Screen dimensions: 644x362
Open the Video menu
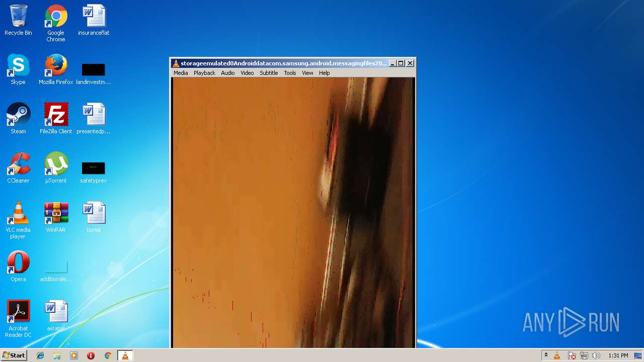247,73
